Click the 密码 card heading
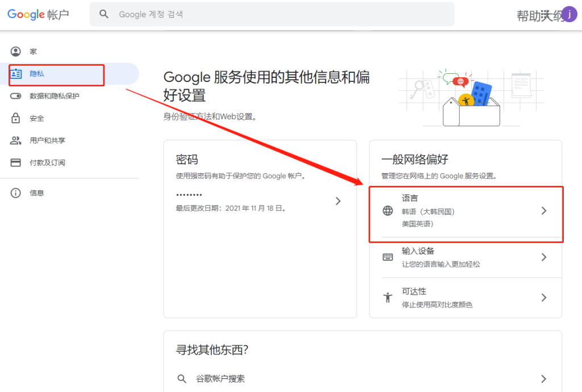This screenshot has width=582, height=392. tap(187, 160)
